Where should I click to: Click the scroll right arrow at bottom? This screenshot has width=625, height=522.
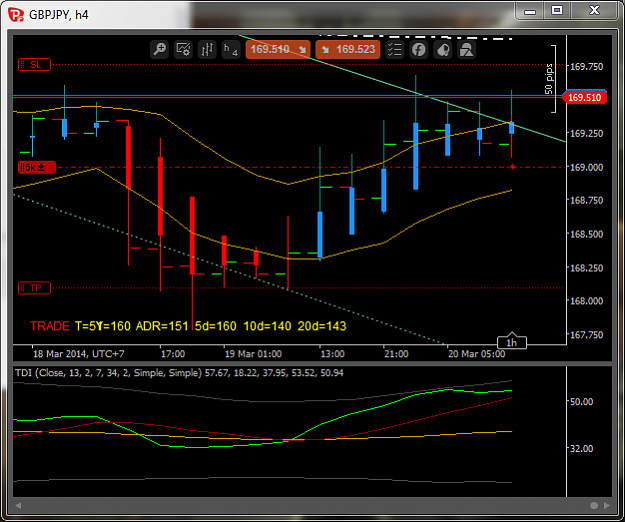(607, 506)
